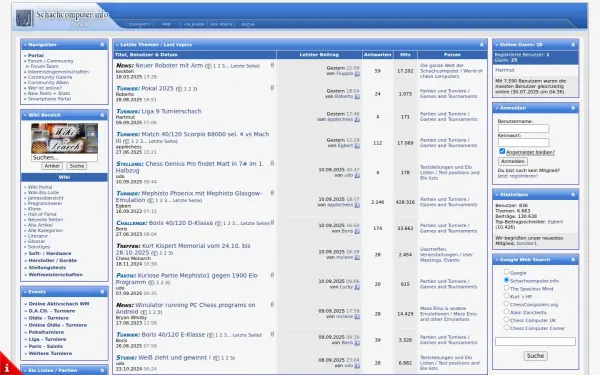The image size is (600, 375).
Task: Open the red info icon in bottom corner
Action: (7, 366)
